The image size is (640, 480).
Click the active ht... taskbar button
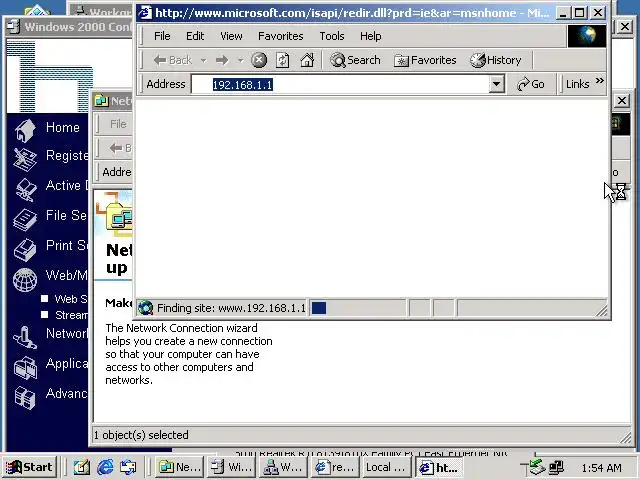439,467
